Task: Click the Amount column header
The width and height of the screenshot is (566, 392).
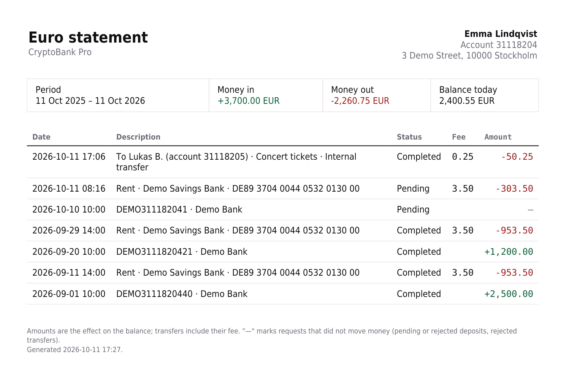Action: pos(498,137)
